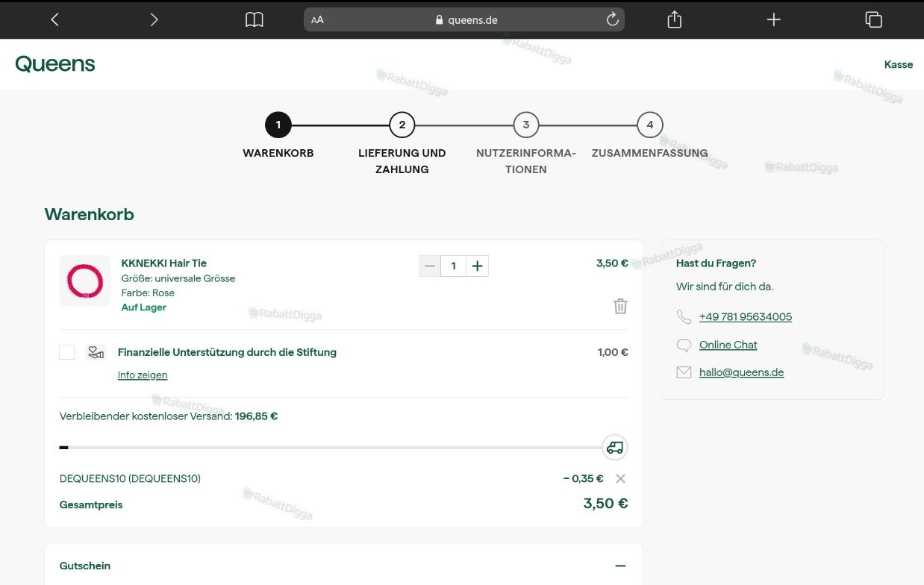Collapse the Gutschein section

tap(620, 566)
